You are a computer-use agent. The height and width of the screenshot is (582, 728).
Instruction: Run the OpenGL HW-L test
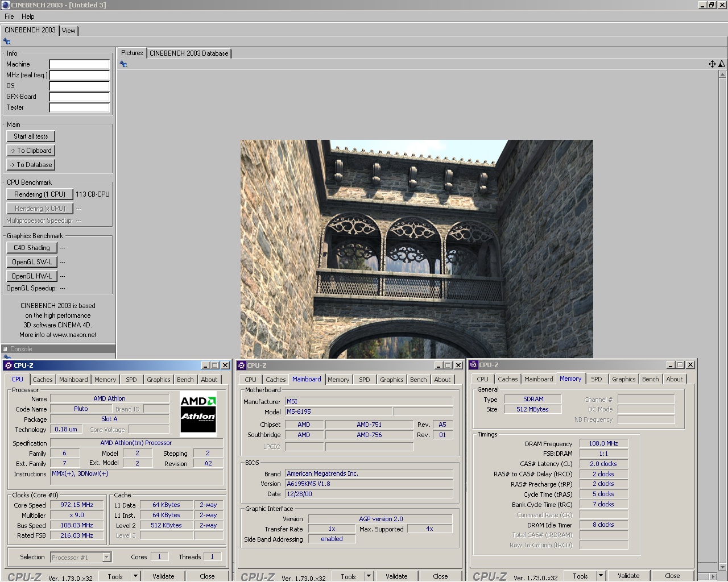pos(32,276)
